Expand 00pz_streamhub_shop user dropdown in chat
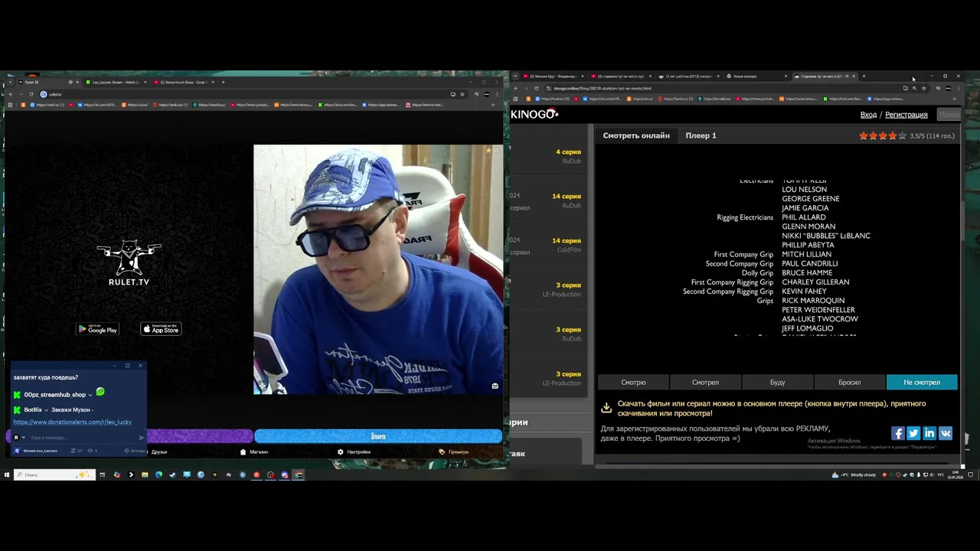Viewport: 980px width, 551px height. [90, 395]
